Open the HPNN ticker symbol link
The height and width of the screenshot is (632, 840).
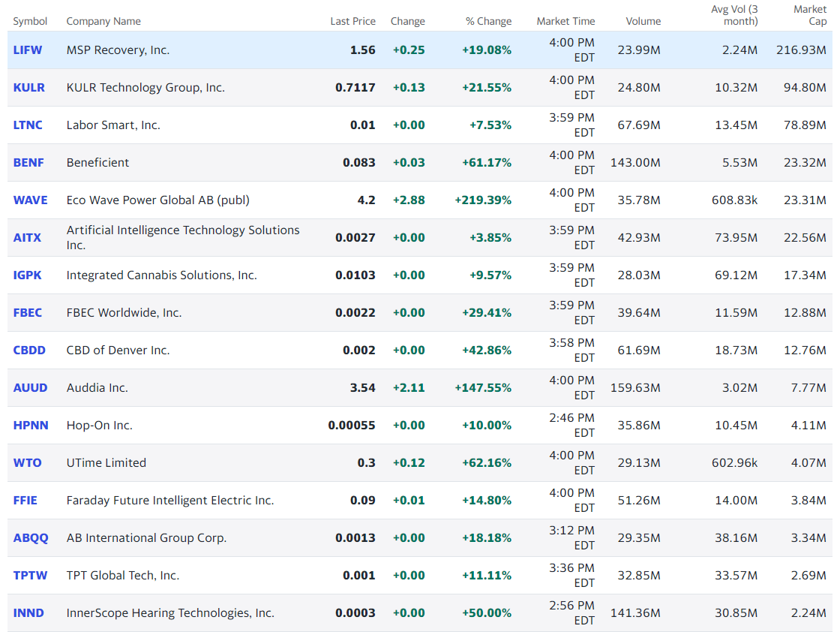coord(31,425)
